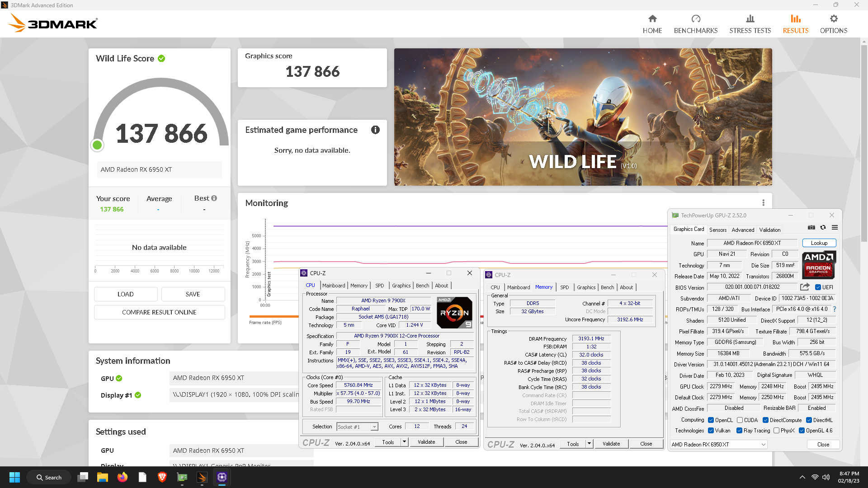Toggle the CUDA checkbox

click(740, 420)
